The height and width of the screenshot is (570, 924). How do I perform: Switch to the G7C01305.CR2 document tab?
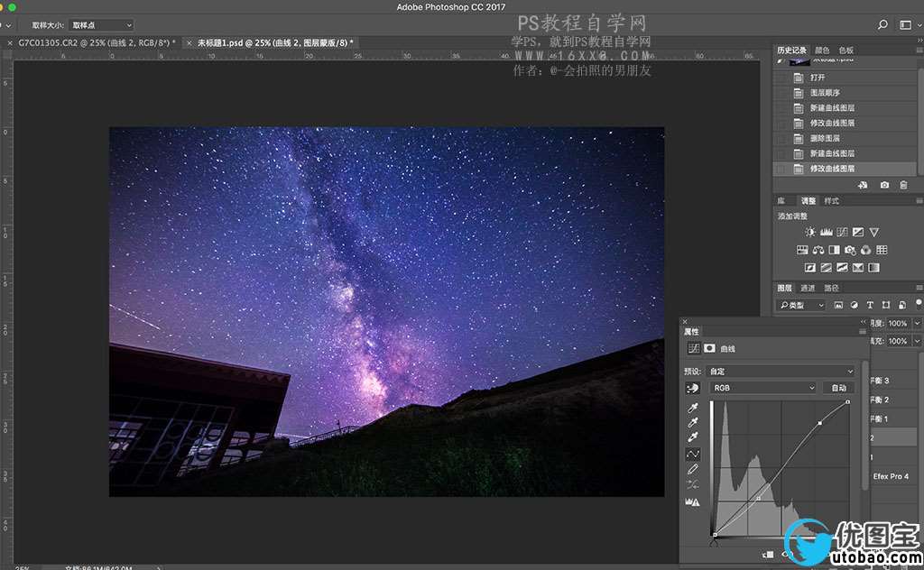(91, 42)
